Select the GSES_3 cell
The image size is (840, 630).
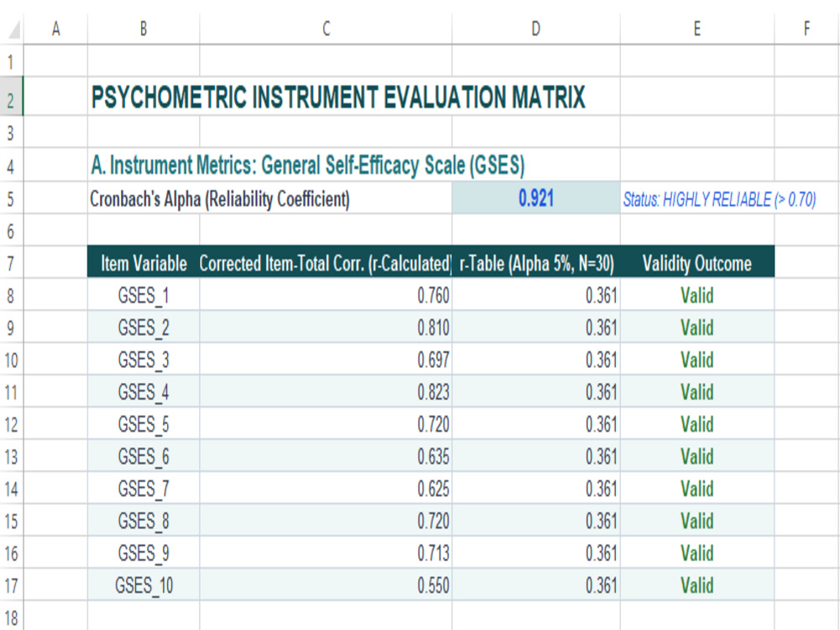pyautogui.click(x=144, y=360)
